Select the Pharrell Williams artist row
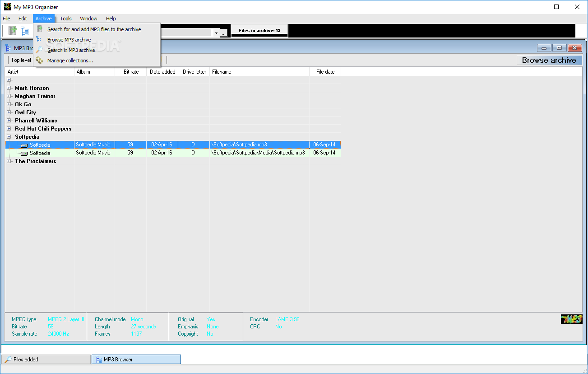 click(36, 121)
